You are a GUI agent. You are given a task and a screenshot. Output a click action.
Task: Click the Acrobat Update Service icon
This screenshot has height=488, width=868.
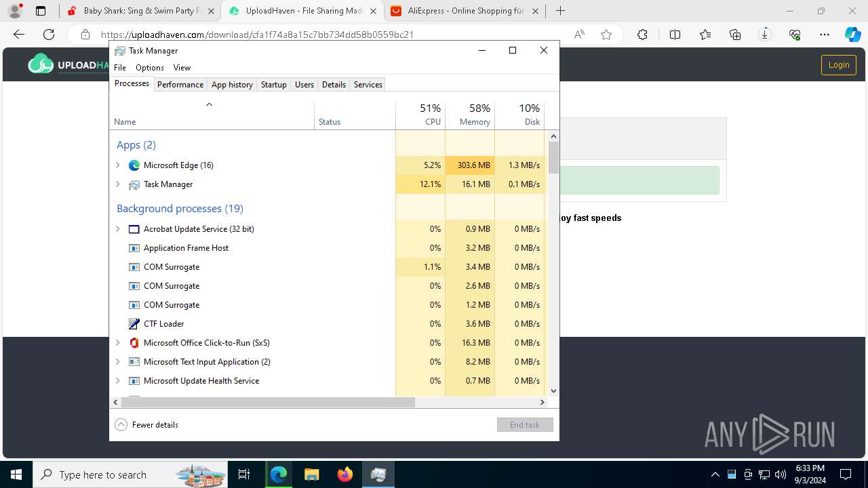[134, 229]
